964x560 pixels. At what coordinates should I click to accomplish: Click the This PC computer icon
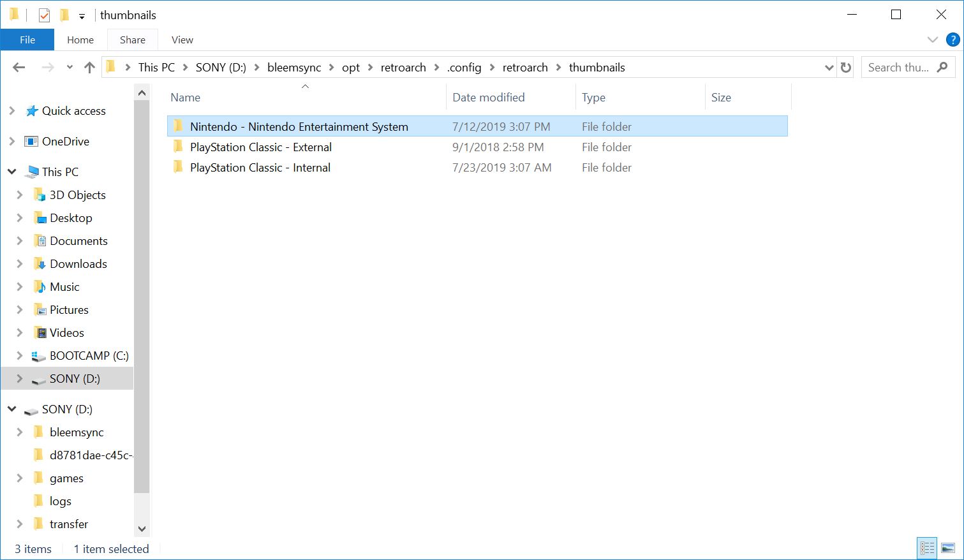coord(31,172)
